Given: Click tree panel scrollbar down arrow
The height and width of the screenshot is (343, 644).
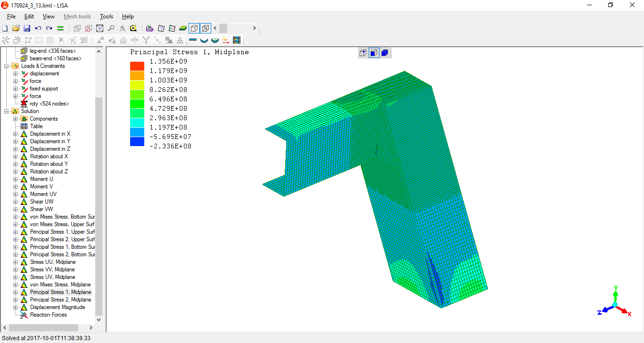Looking at the screenshot, I should pyautogui.click(x=99, y=320).
